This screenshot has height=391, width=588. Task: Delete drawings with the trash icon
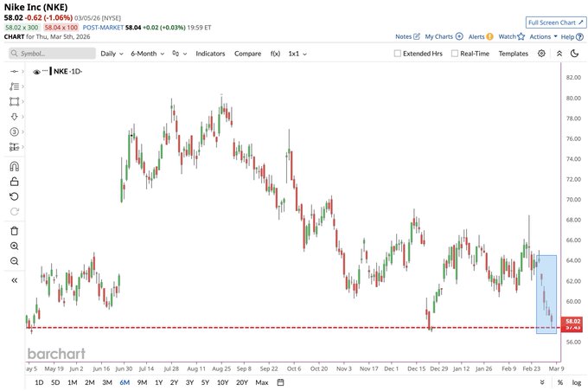(x=14, y=231)
